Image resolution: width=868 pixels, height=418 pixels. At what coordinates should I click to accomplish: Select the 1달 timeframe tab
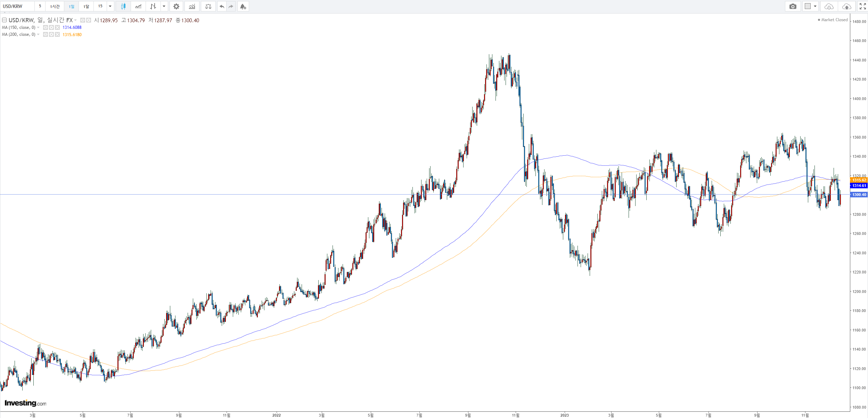pyautogui.click(x=86, y=6)
